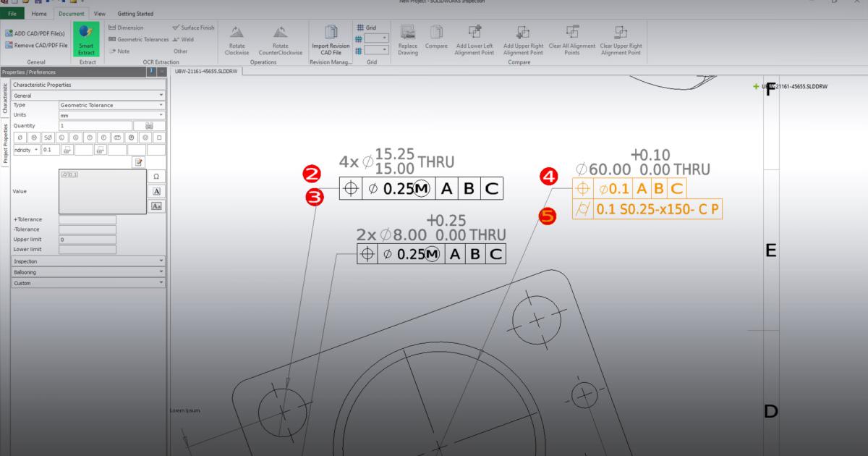Screen dimensions: 868x456
Task: Click the 2x ⌀8.00 THRU dimension text
Action: click(x=432, y=228)
